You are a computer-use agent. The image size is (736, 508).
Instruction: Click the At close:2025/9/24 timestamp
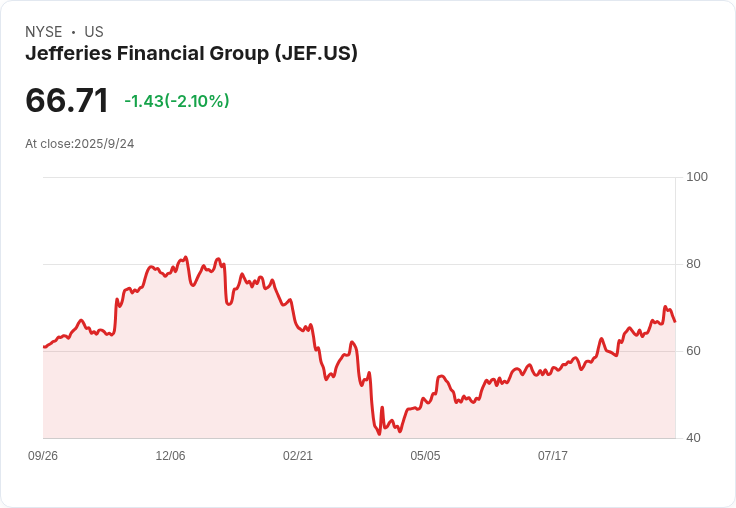[80, 144]
